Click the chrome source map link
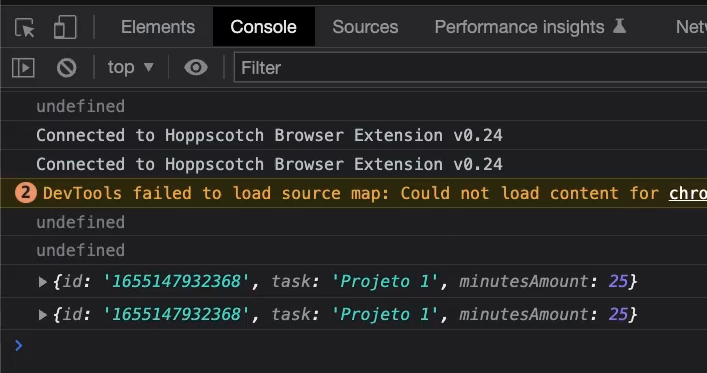 (688, 193)
